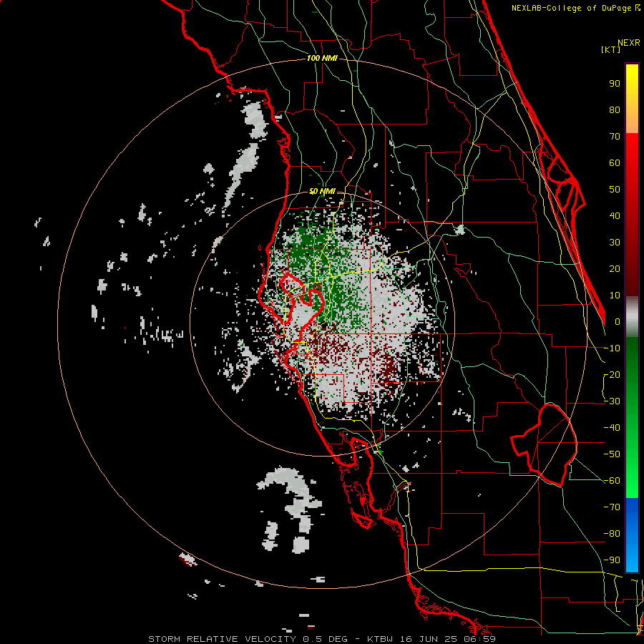Click the -70 scale value
This screenshot has height=644, width=644.
click(x=612, y=507)
